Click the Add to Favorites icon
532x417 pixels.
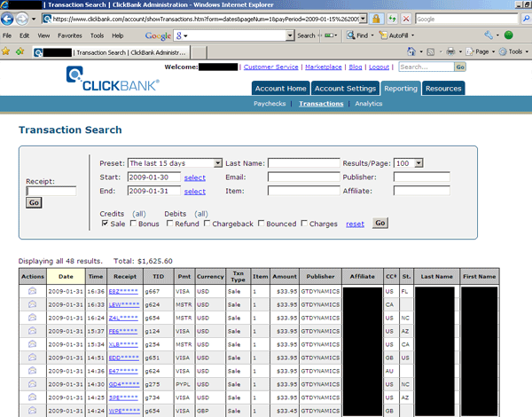click(20, 51)
